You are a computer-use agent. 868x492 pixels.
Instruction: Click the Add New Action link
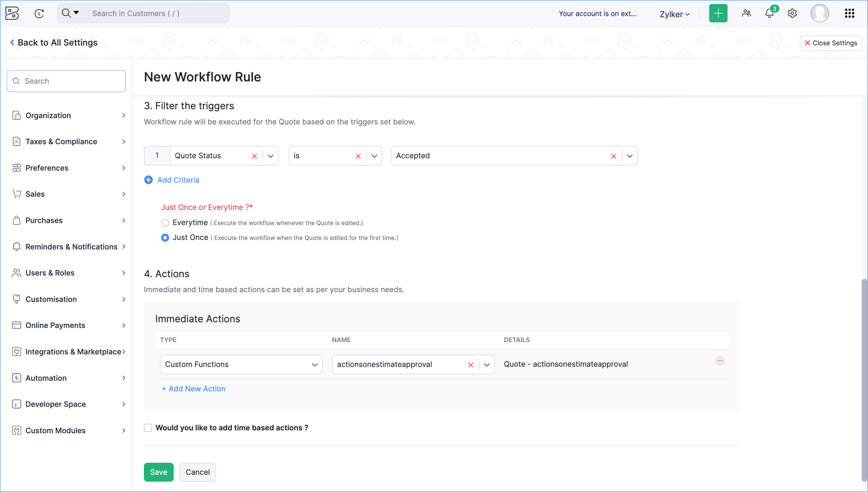pos(193,388)
